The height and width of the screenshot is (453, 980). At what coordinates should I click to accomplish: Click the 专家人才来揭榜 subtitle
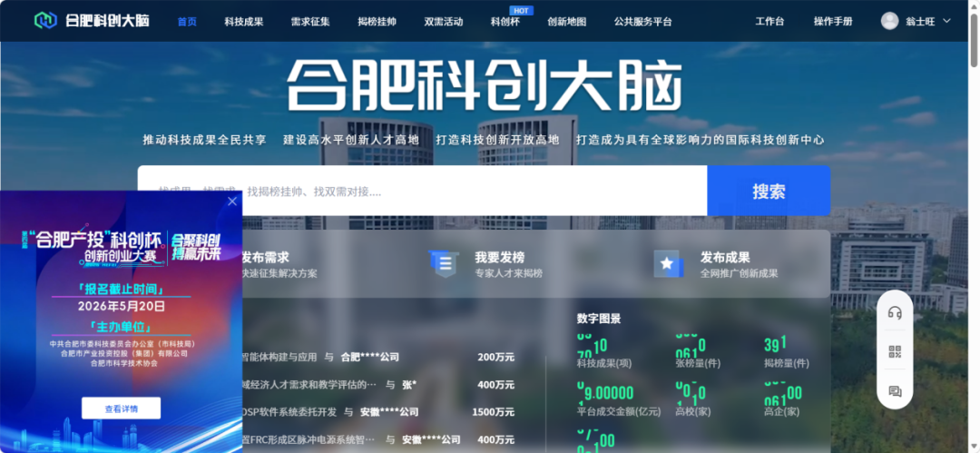(x=509, y=273)
